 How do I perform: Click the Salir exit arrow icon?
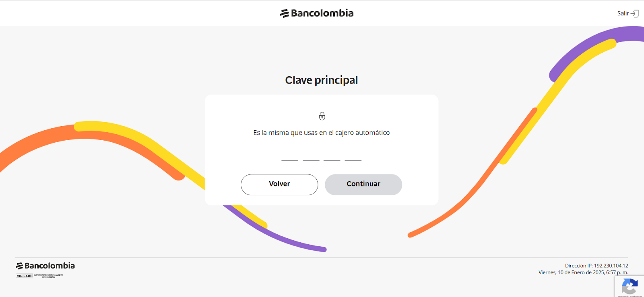point(635,13)
